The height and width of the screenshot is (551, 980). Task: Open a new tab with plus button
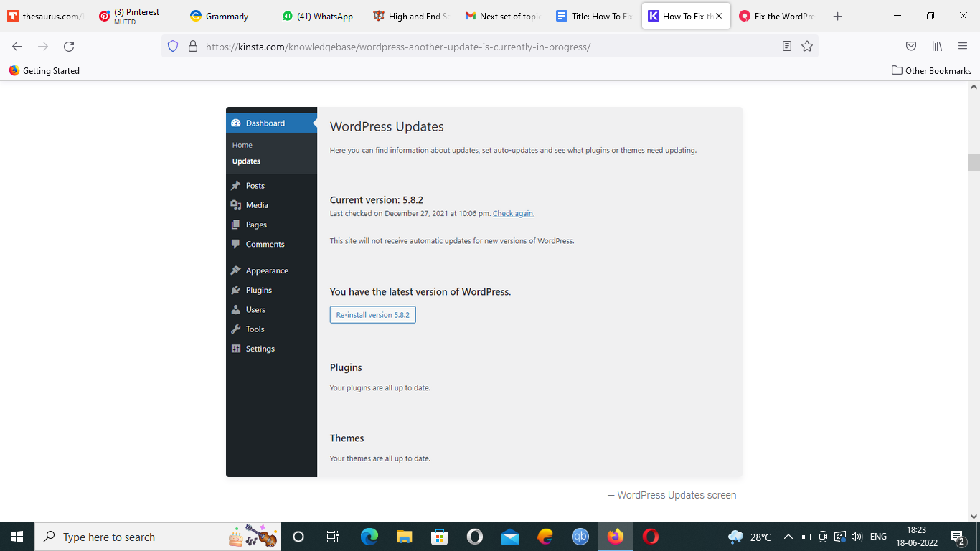coord(838,16)
